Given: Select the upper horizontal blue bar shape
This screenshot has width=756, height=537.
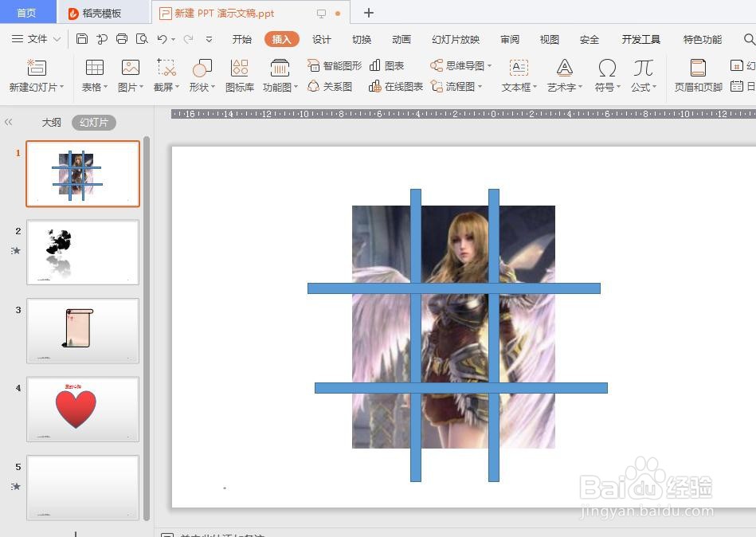Looking at the screenshot, I should click(454, 288).
